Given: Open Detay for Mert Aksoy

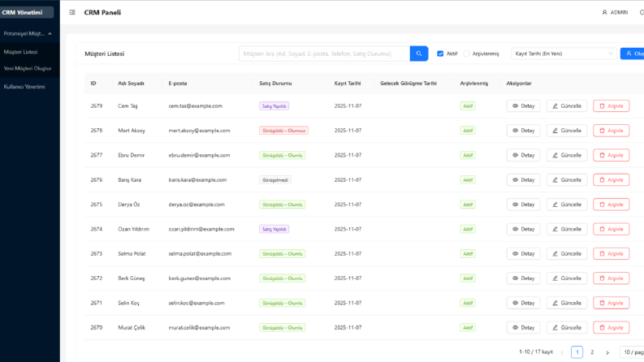Looking at the screenshot, I should [x=523, y=131].
